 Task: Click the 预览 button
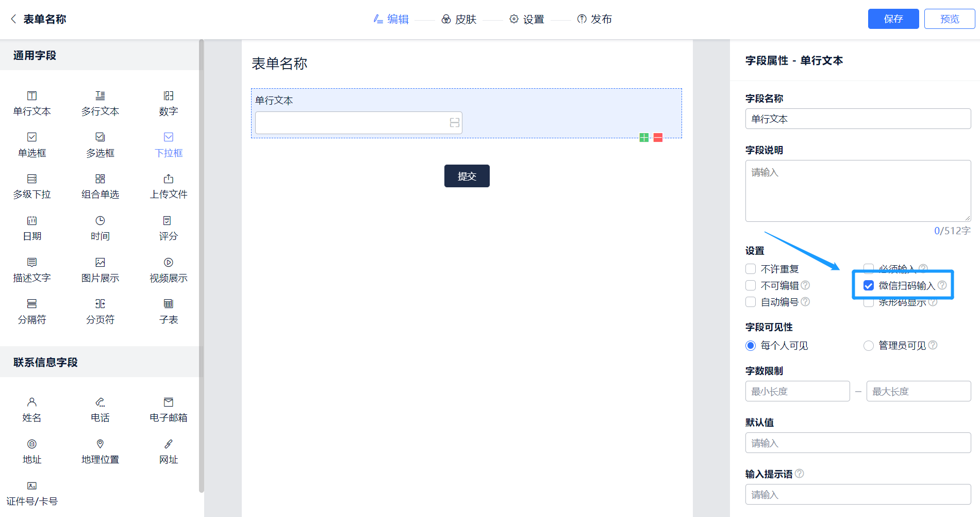[x=949, y=19]
